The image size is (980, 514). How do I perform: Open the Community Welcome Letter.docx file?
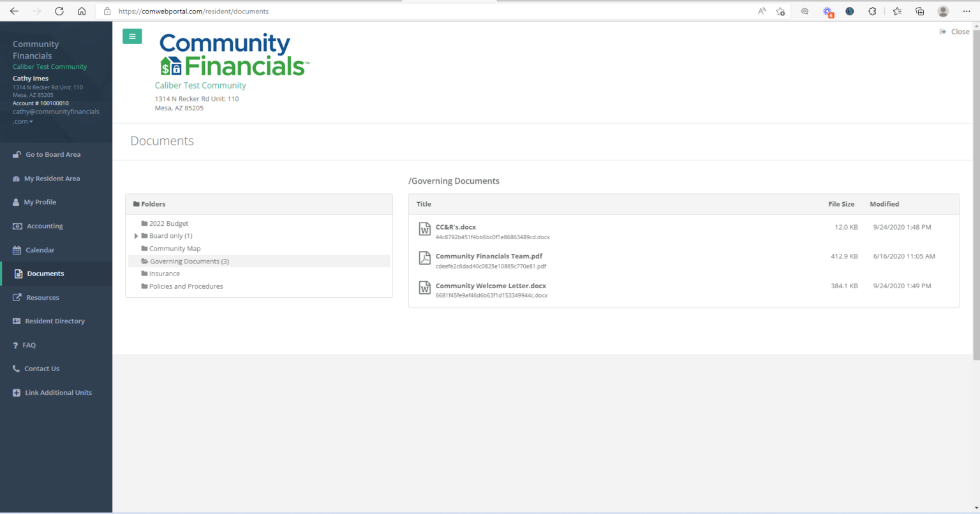pos(491,286)
